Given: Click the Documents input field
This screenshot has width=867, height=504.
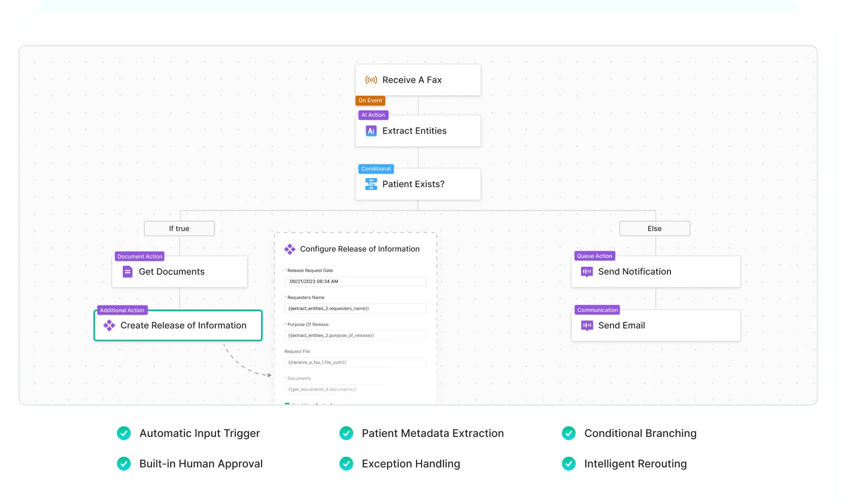Looking at the screenshot, I should 355,389.
